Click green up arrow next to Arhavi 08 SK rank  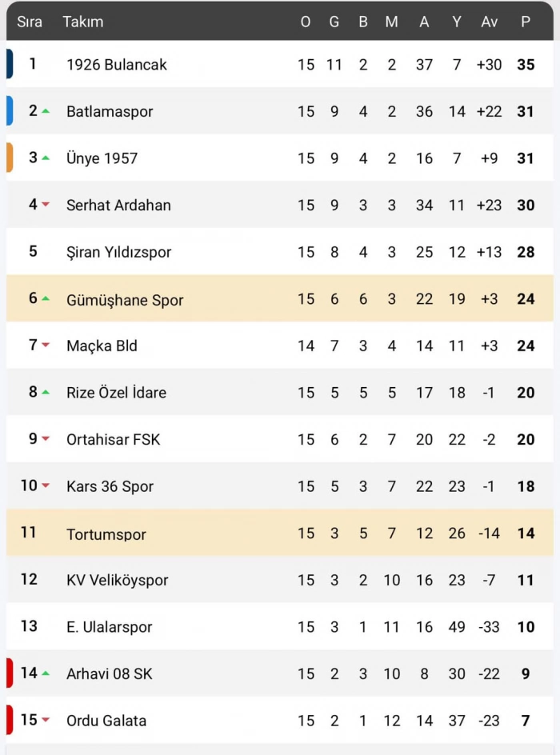[x=46, y=673]
